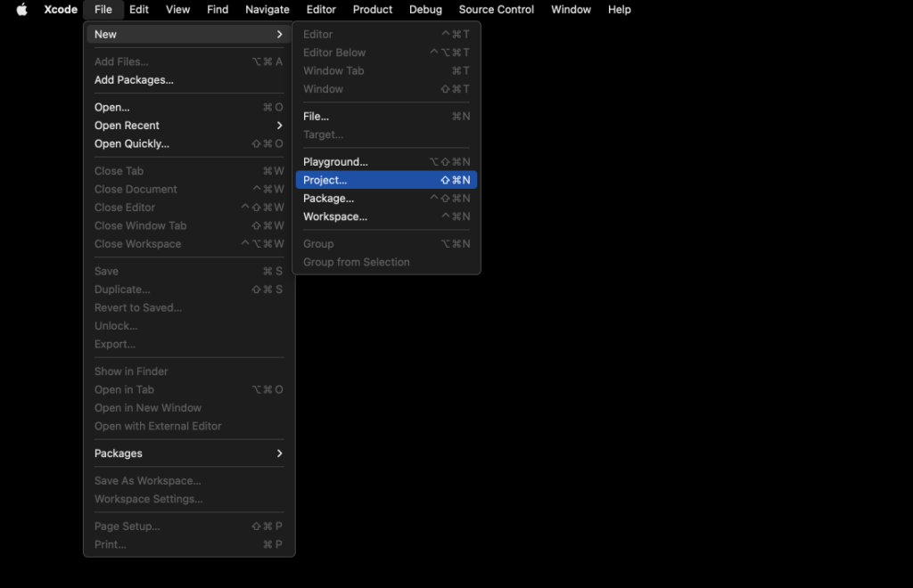
Task: Click the dimmed Duplicate... item
Action: click(189, 289)
